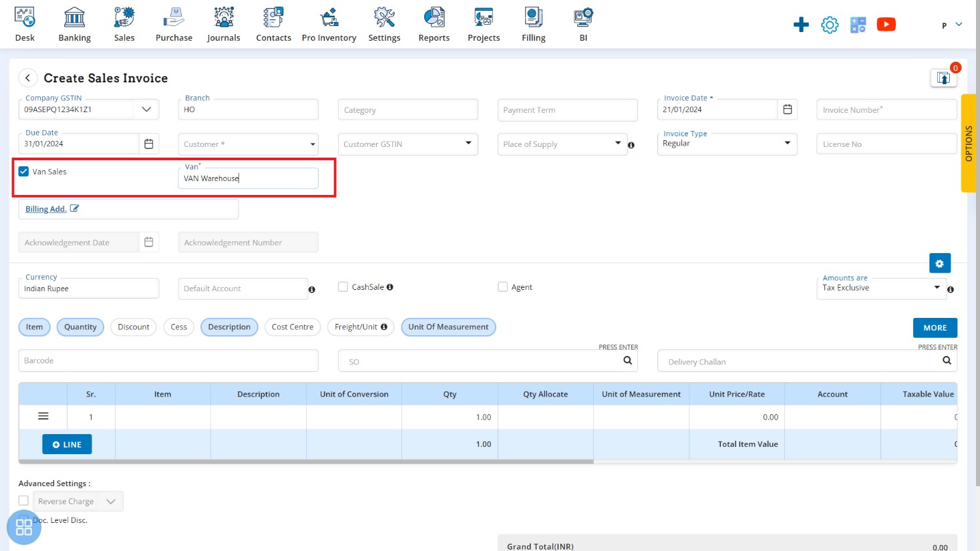Search Delivery Challan using magnifier icon
980x551 pixels.
pos(947,360)
